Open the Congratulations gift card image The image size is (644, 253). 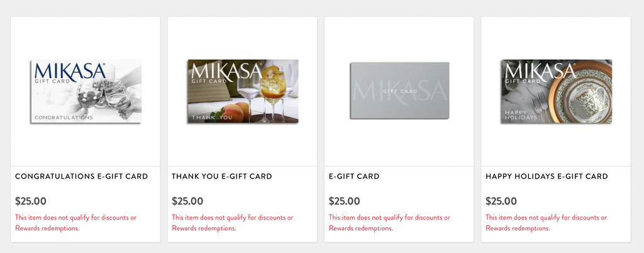[x=86, y=91]
